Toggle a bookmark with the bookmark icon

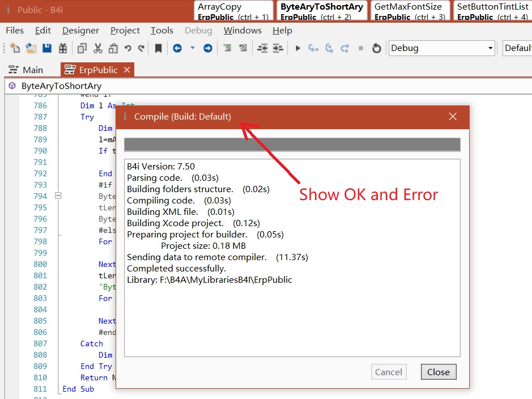point(158,48)
